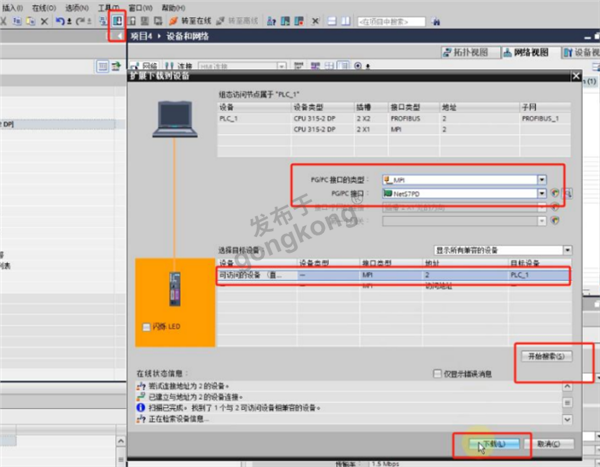Click the zoom target icon in network toolbar
Screen dimensions: 600x467
point(357,66)
